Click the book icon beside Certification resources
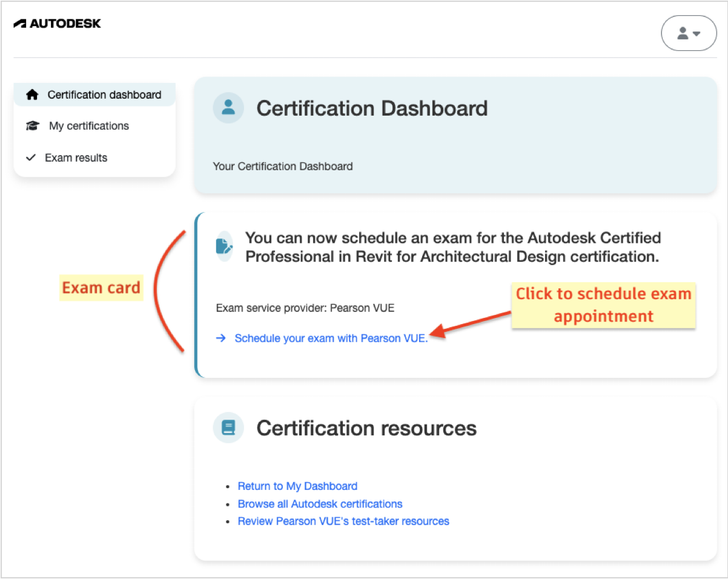 pyautogui.click(x=228, y=428)
